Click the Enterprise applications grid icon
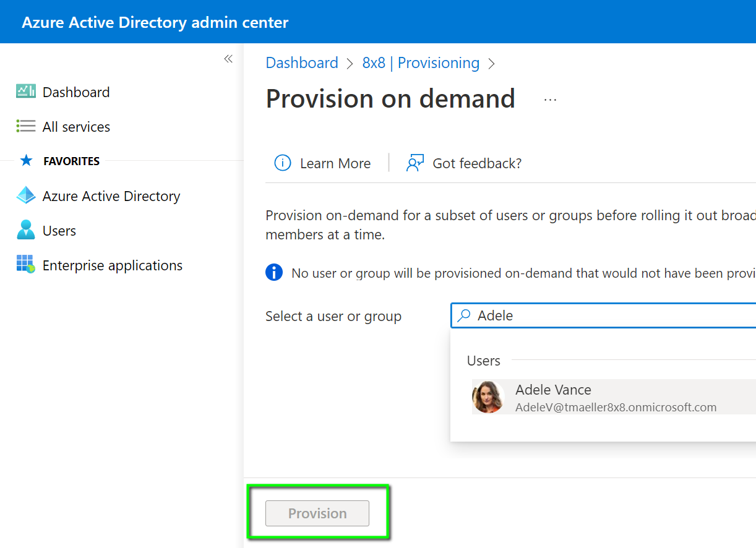This screenshot has height=548, width=756. point(26,264)
